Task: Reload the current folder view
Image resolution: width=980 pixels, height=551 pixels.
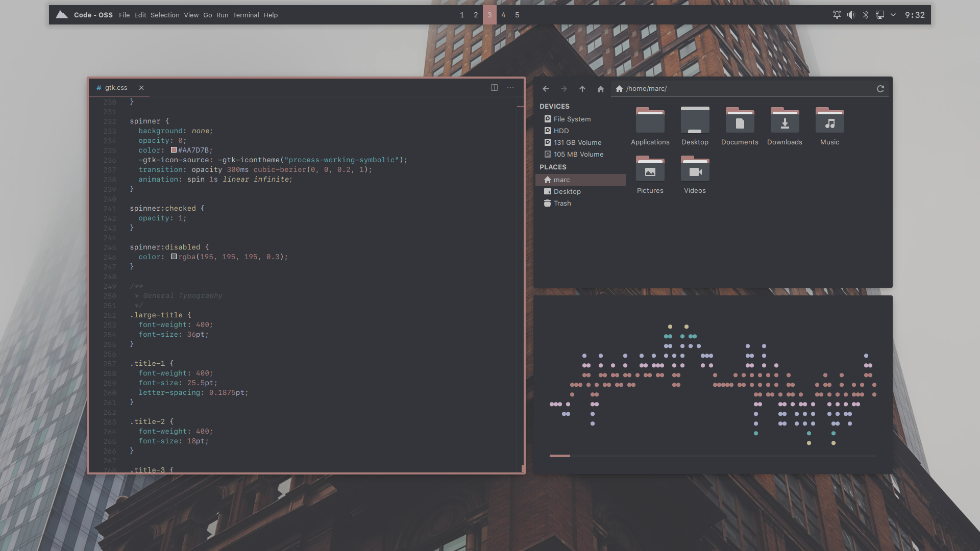Action: click(x=880, y=89)
